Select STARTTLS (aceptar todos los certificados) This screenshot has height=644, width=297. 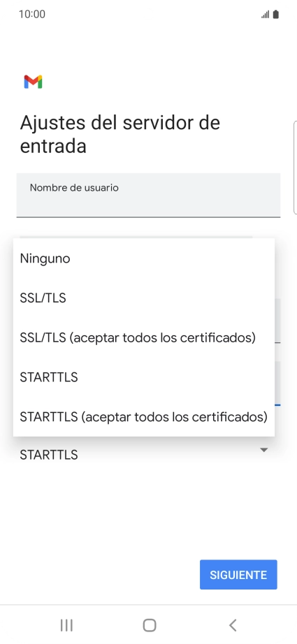click(144, 417)
